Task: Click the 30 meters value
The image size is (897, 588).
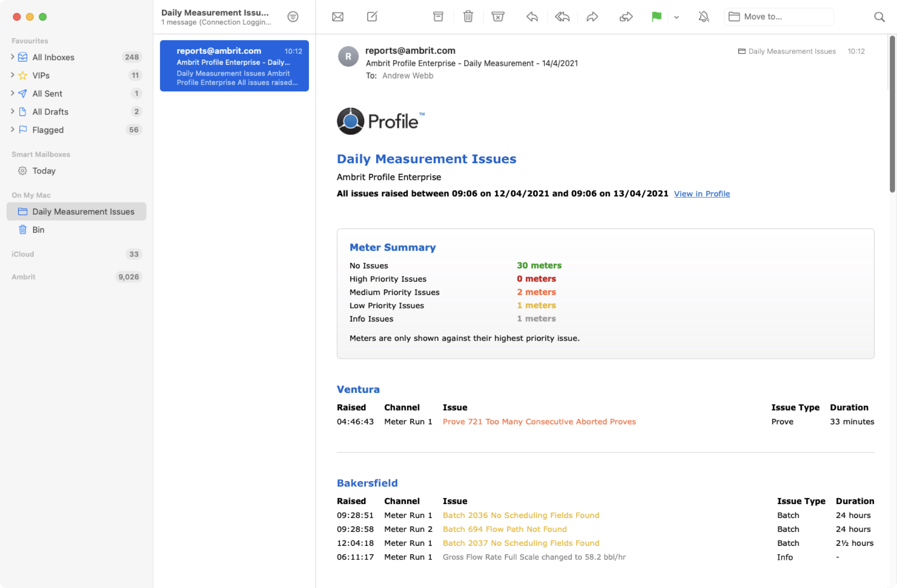Action: pyautogui.click(x=539, y=265)
